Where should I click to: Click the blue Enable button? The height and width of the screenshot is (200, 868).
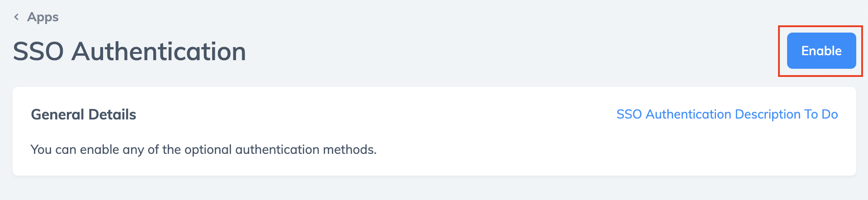point(821,51)
